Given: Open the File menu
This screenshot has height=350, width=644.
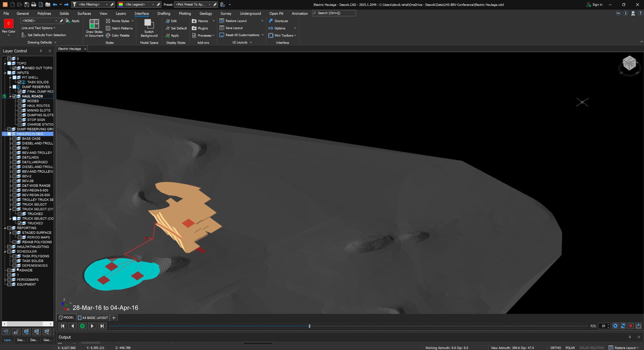Looking at the screenshot, I should coord(6,14).
